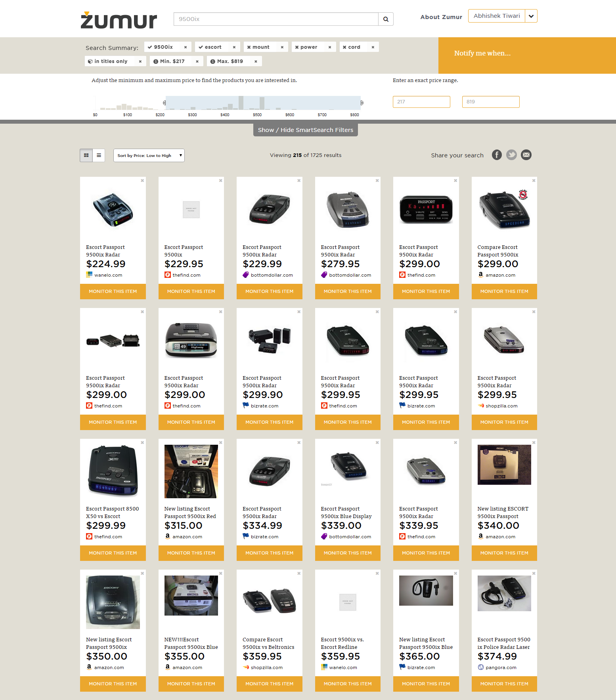
Task: Click the bizrate flag icon on $299.90 item
Action: tap(246, 405)
